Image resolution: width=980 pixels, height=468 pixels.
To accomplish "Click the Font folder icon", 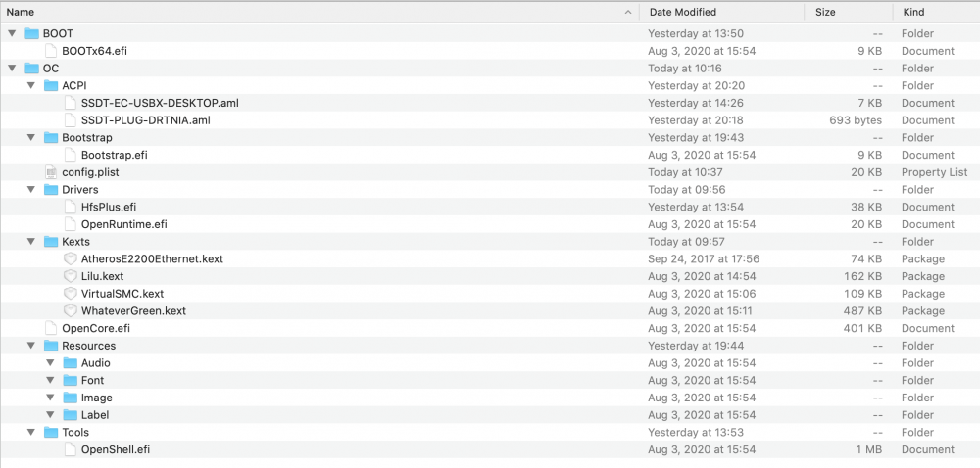I will 70,380.
